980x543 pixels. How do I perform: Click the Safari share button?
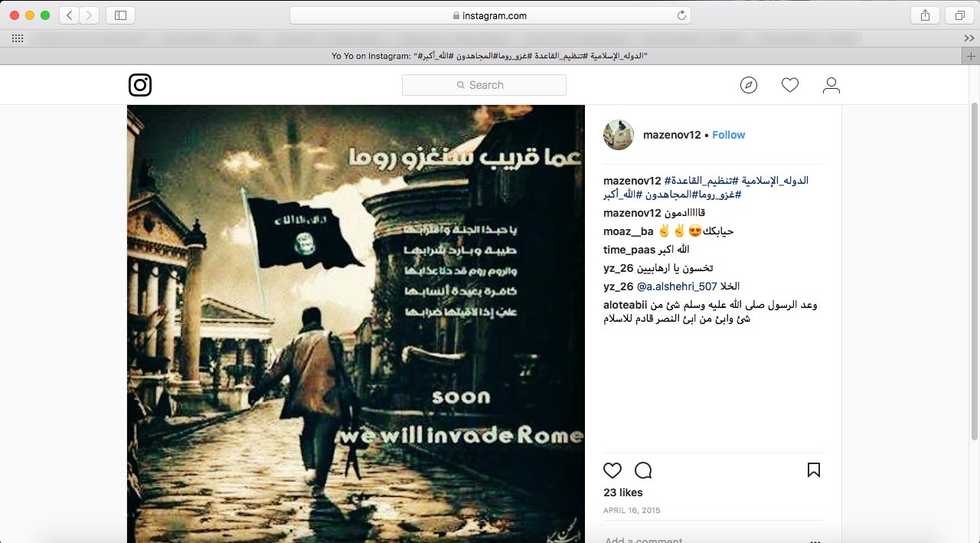(925, 15)
